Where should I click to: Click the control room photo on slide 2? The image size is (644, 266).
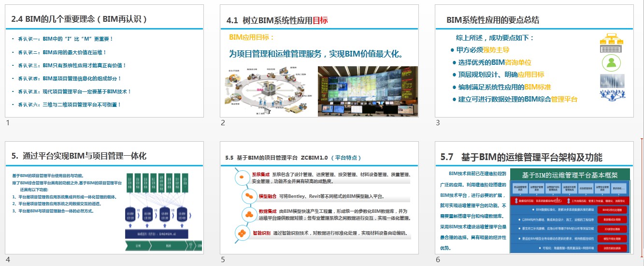click(368, 91)
